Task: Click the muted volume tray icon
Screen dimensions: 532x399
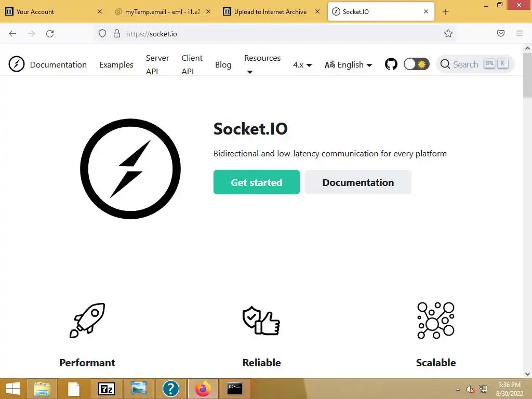Action: [470, 389]
